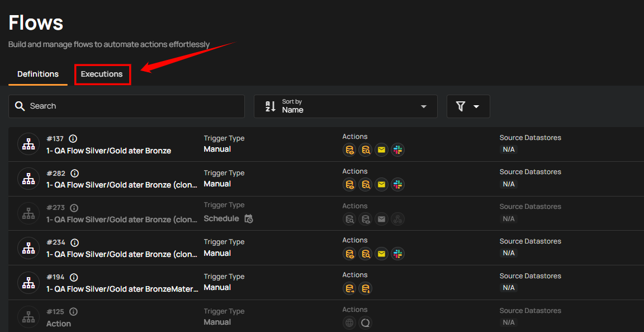This screenshot has width=644, height=332.
Task: Click the second database icon in flow #194
Action: pyautogui.click(x=366, y=288)
